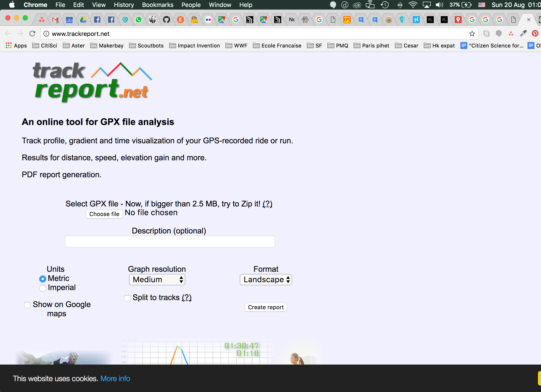Image resolution: width=541 pixels, height=392 pixels.
Task: Enable Show on Google maps
Action: 27,305
